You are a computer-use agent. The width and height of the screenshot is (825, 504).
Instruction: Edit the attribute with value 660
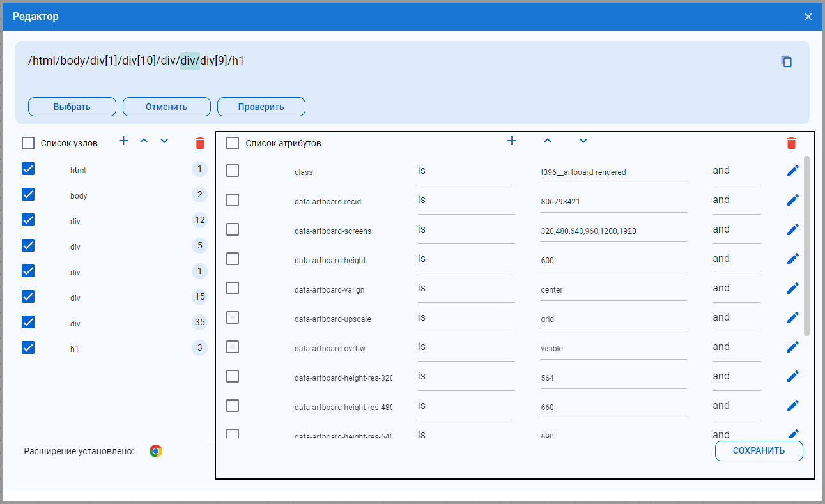792,406
